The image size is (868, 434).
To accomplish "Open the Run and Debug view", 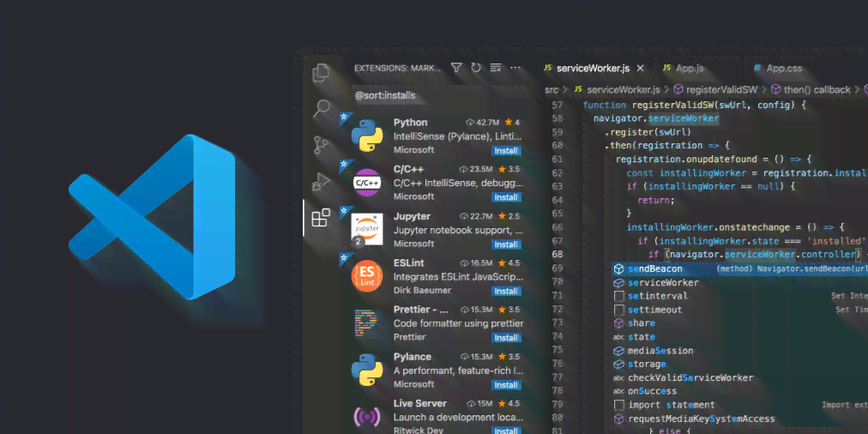I will pos(321,182).
